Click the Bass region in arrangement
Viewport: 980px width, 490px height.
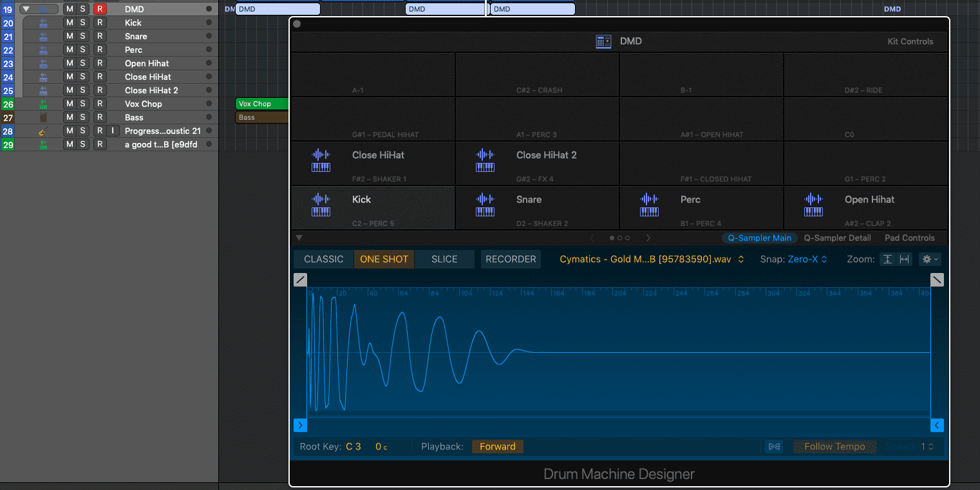263,117
